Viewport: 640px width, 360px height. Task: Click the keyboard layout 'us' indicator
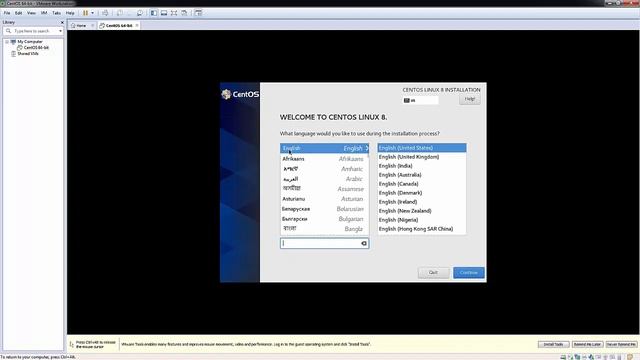click(420, 100)
